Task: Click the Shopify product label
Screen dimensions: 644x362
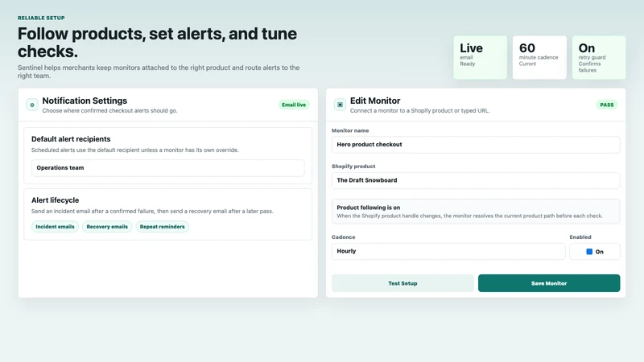Action: [353, 167]
